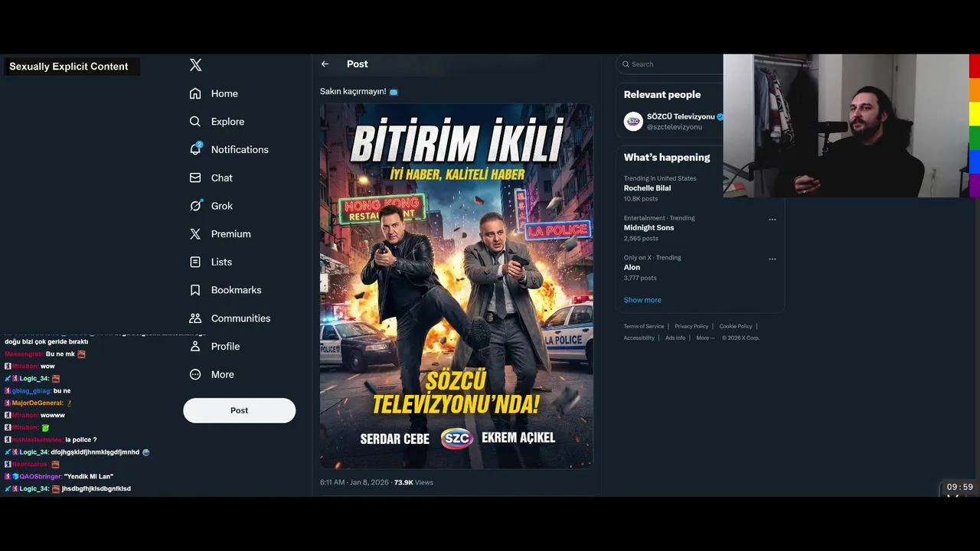Click the 'Relevant people' heading

click(662, 95)
